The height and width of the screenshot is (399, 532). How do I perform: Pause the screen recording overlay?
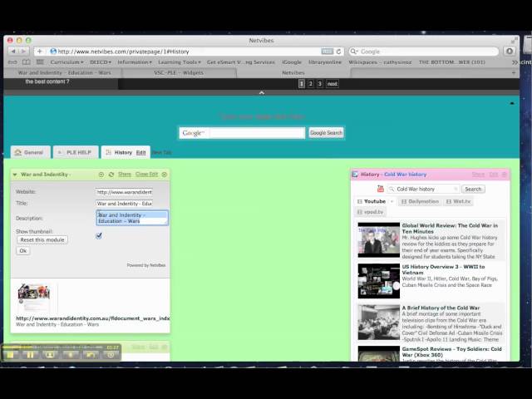(30, 355)
